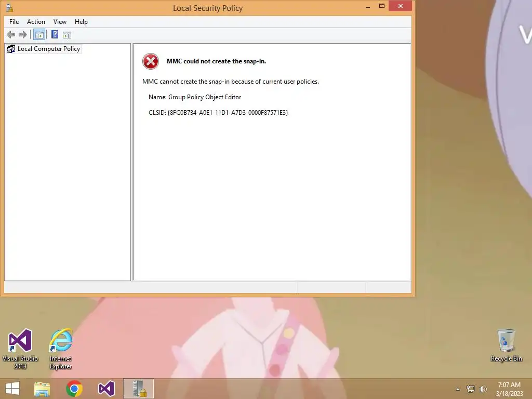Open Internet Explorer desktop shortcut
Screen dimensions: 532x399
61,349
